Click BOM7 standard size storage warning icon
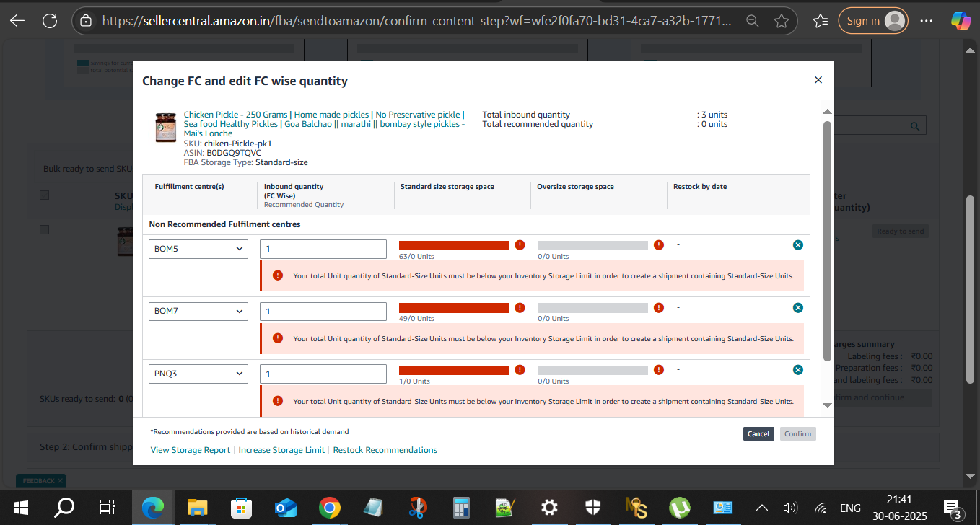Viewport: 980px width, 525px height. pos(520,308)
